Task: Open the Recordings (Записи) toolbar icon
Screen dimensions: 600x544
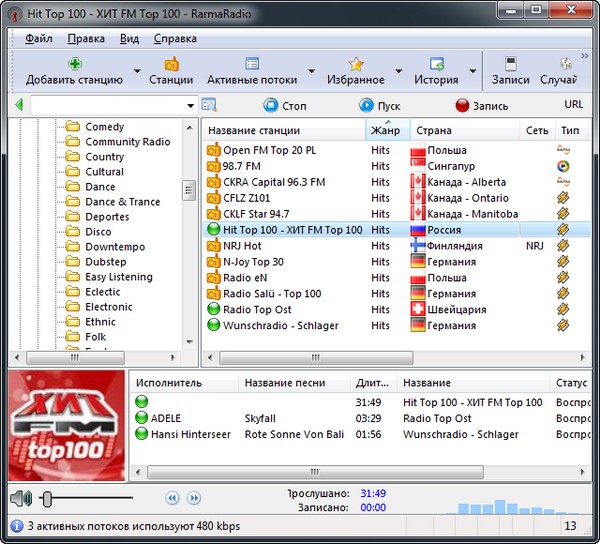Action: pyautogui.click(x=511, y=63)
